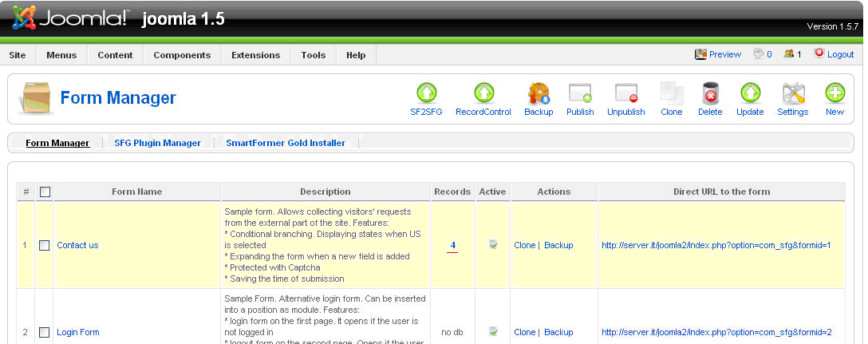Click Direct URL to the form header
Viewport: 868px width, 344px height.
[722, 192]
